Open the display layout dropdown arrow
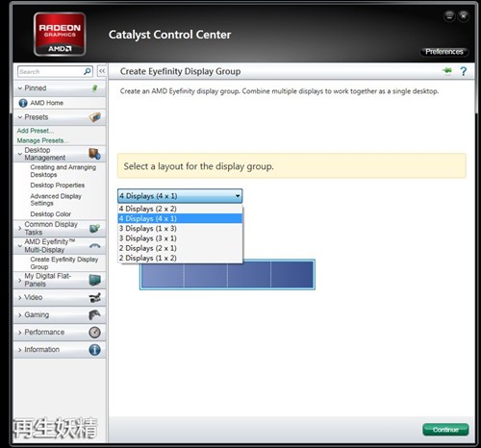 tap(238, 196)
